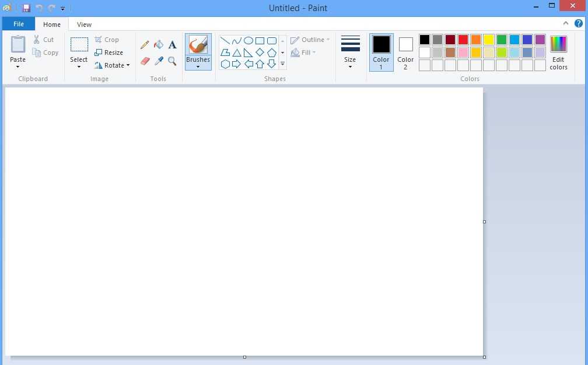Click the Save icon in quick access toolbar
The width and height of the screenshot is (588, 365).
point(26,8)
